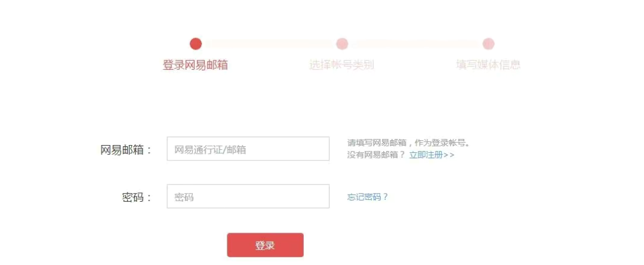Click the red step one circle

(196, 44)
